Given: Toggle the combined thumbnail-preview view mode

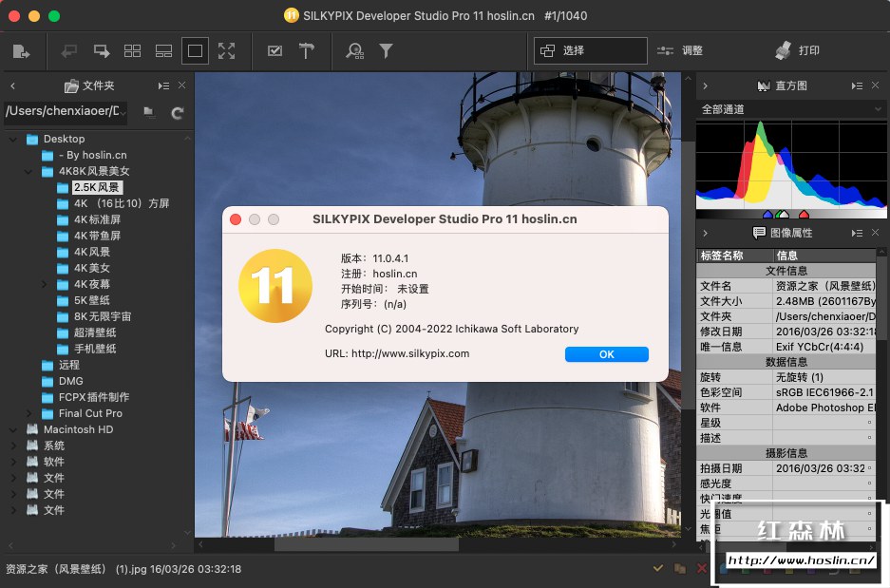Looking at the screenshot, I should coord(163,51).
